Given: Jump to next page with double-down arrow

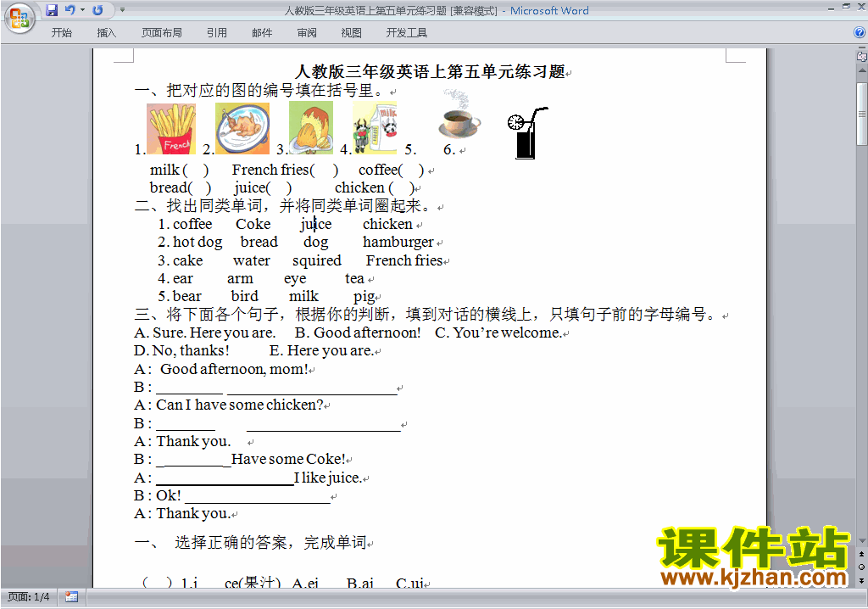Looking at the screenshot, I should tap(861, 580).
